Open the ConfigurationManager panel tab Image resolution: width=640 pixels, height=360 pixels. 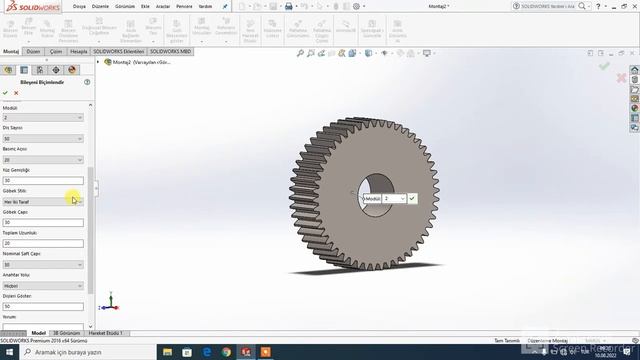click(x=40, y=70)
